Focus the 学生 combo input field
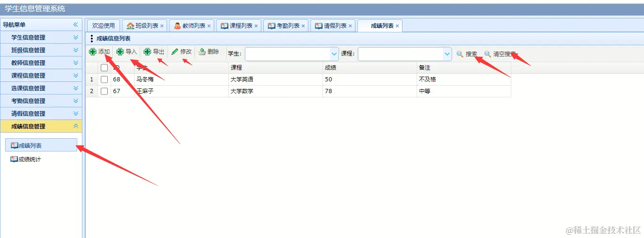This screenshot has height=238, width=644. [288, 54]
